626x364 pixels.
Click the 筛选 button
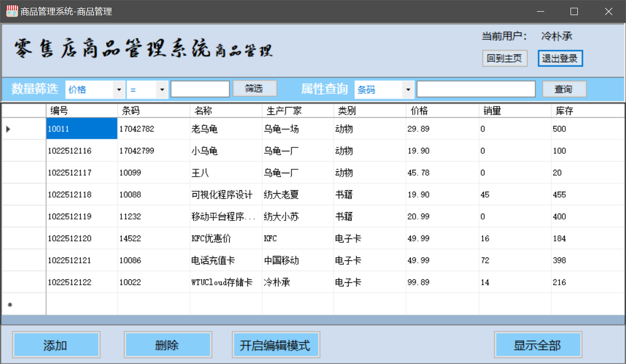(x=255, y=89)
